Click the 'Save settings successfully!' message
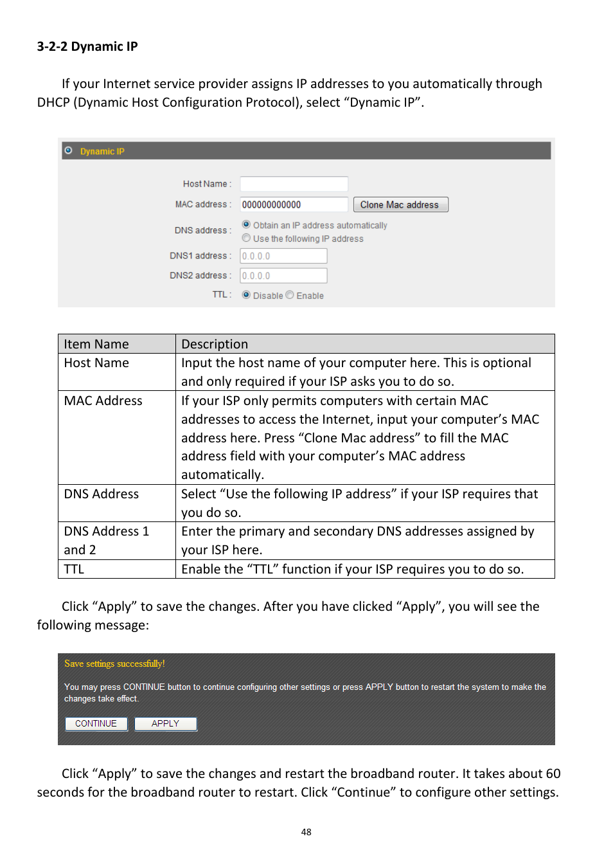The image size is (613, 868). click(114, 664)
